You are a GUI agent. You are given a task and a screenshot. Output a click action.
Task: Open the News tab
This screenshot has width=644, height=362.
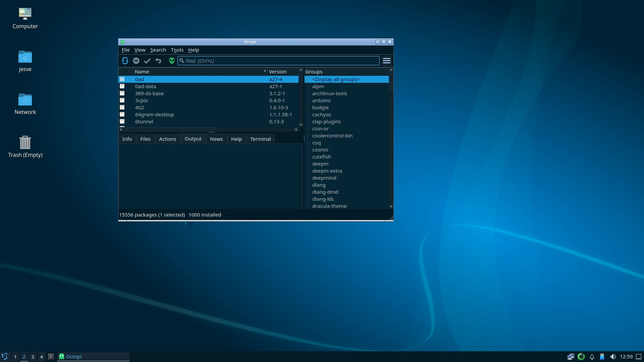216,139
